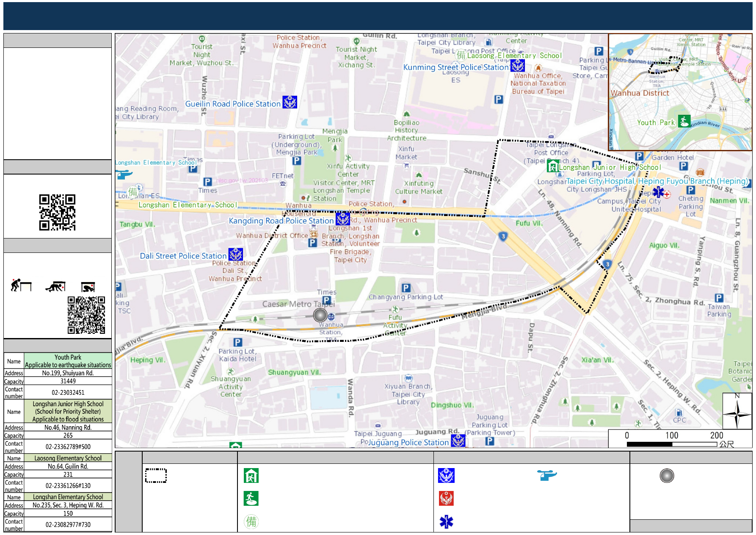Click Longshan Elementary School table name cell
This screenshot has height=535, width=756.
pos(68,497)
